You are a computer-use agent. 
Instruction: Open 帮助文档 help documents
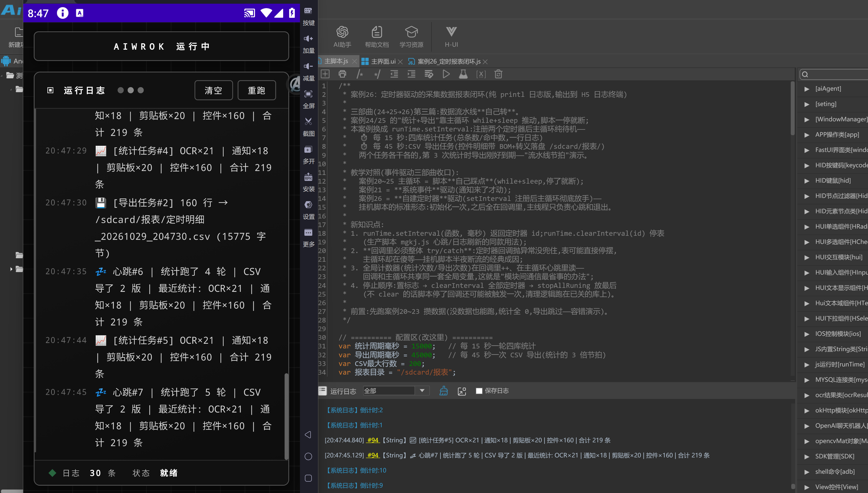pos(376,37)
